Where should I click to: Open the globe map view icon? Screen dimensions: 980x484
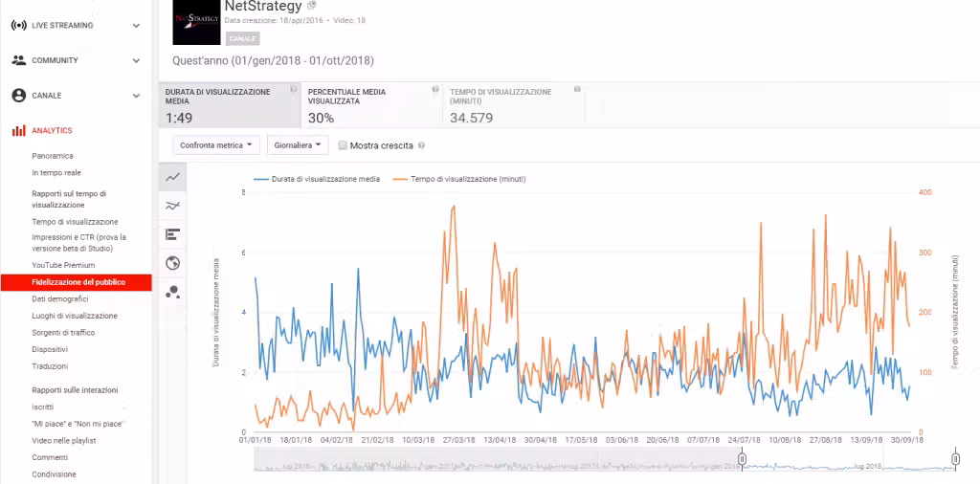[173, 263]
